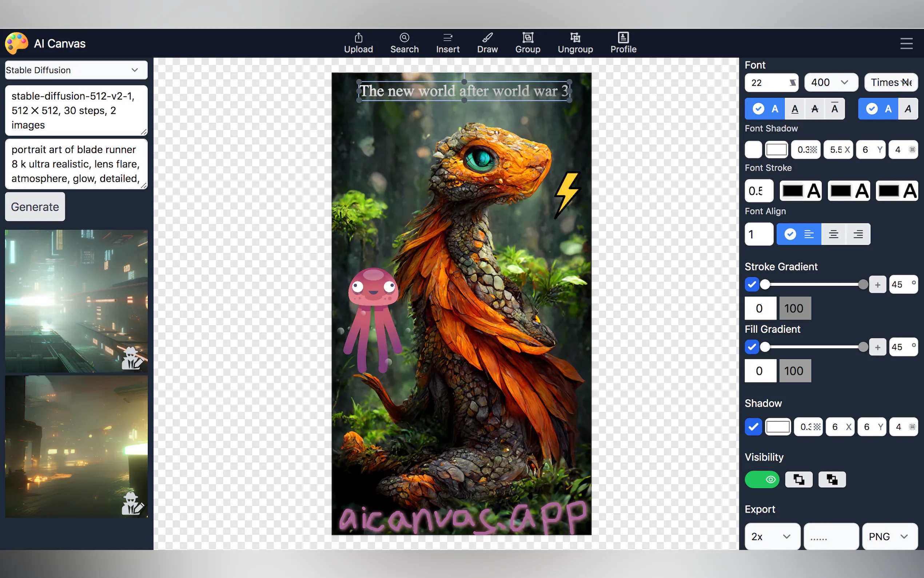Click the overline text style icon
The image size is (924, 578).
point(835,109)
